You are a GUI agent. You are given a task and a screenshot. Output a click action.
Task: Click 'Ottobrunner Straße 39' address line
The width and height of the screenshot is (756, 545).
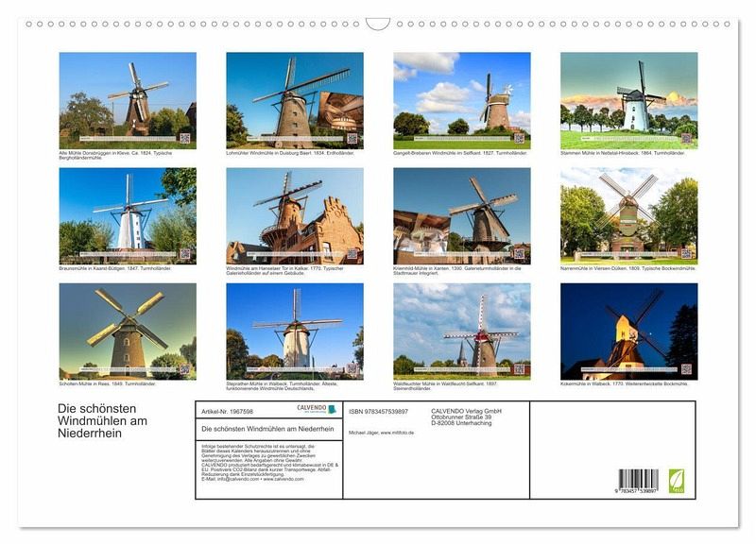tap(461, 417)
